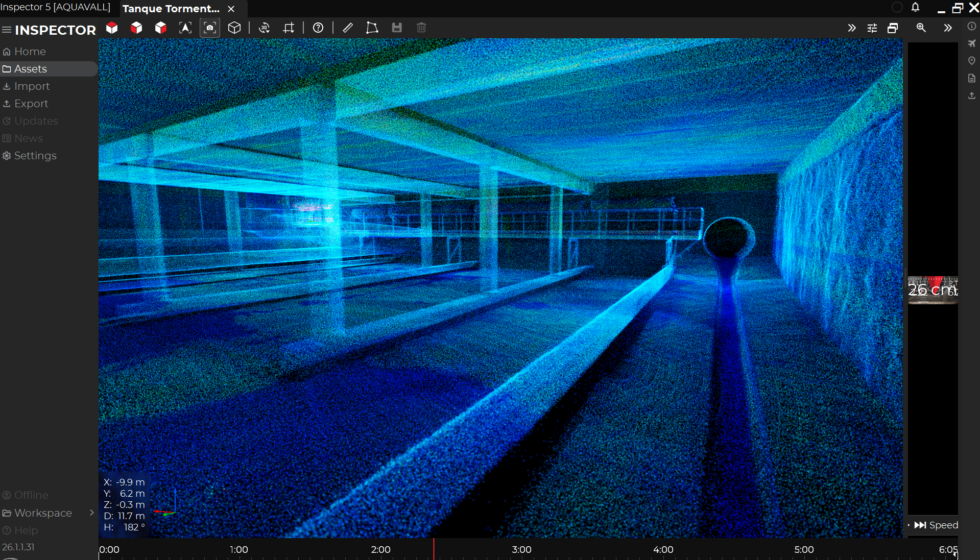The height and width of the screenshot is (560, 980).
Task: Open the document report icon
Action: click(x=972, y=78)
